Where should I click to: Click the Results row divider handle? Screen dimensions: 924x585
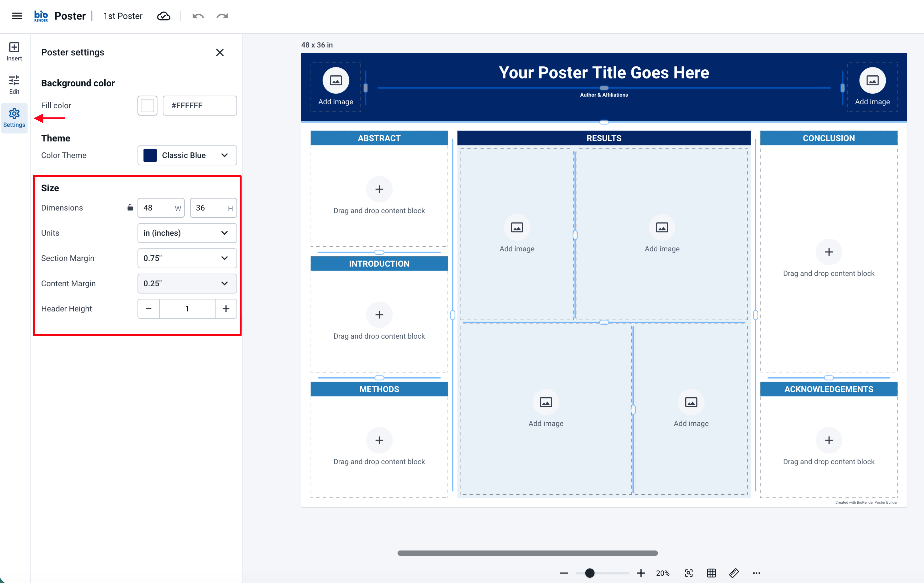click(604, 323)
